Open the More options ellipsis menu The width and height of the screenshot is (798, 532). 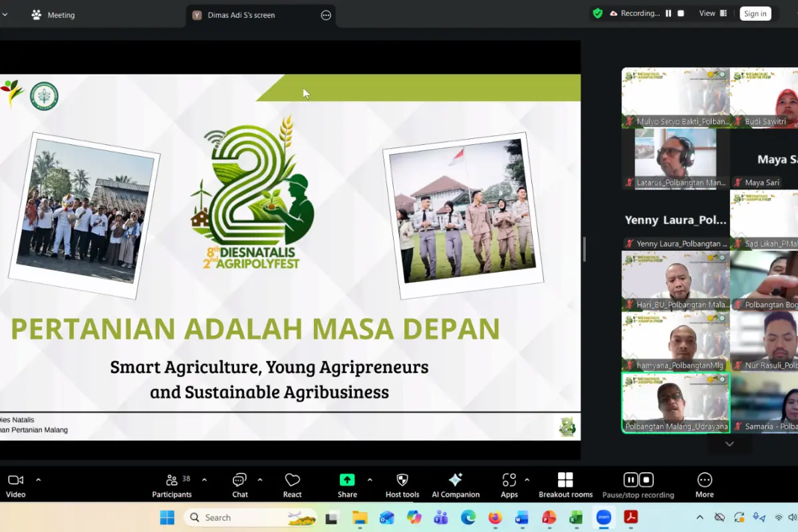coord(704,484)
